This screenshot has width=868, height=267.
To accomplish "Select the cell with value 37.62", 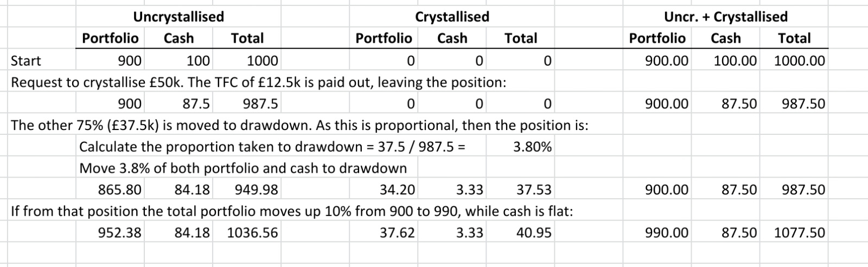I will (x=397, y=233).
